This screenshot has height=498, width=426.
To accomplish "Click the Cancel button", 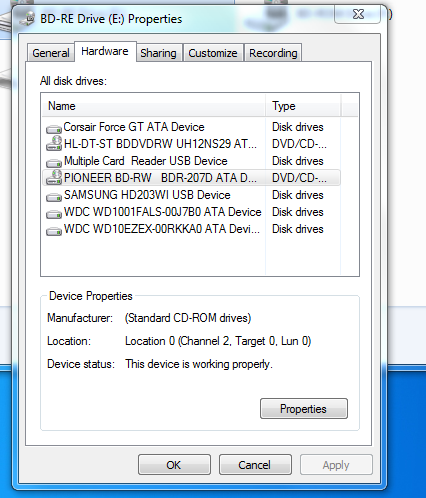I will (255, 465).
